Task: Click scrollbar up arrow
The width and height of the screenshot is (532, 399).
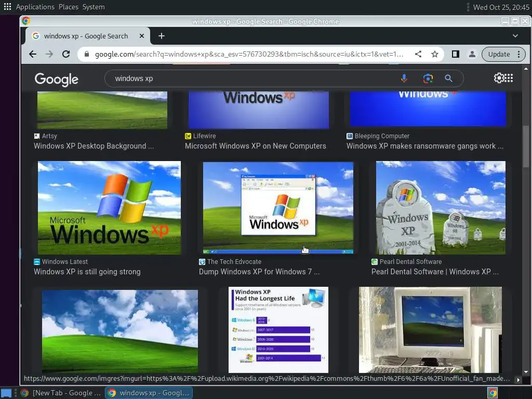Action: pyautogui.click(x=526, y=69)
